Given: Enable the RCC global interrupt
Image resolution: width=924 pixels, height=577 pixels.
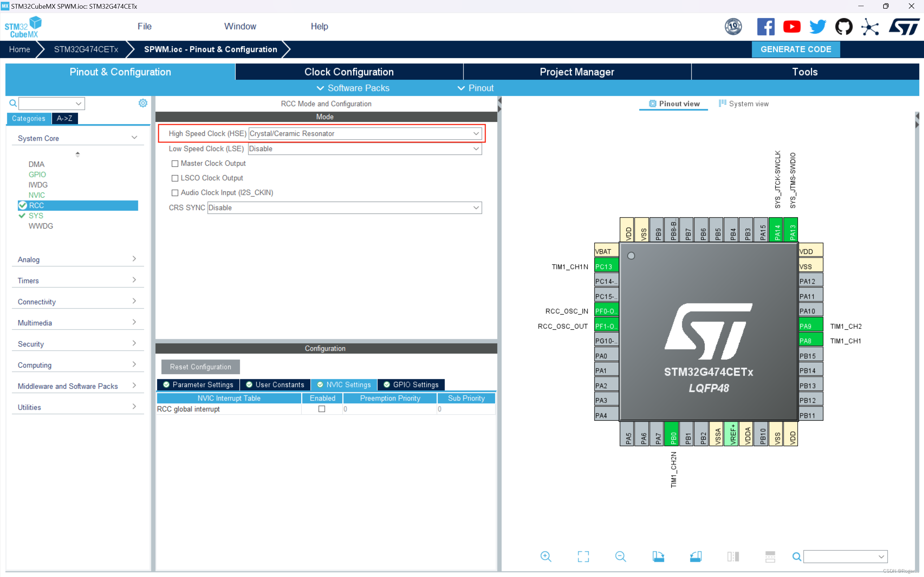Looking at the screenshot, I should click(322, 409).
